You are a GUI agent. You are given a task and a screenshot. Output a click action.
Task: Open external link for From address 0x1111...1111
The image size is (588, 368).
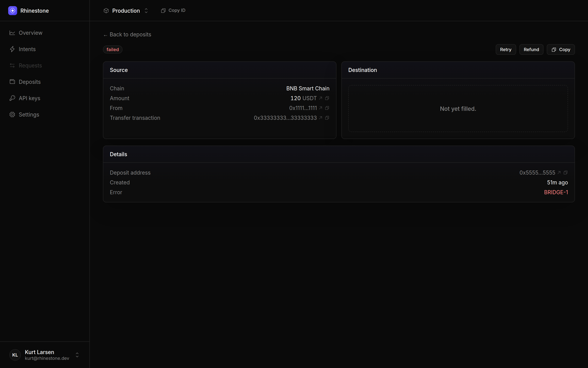point(321,108)
